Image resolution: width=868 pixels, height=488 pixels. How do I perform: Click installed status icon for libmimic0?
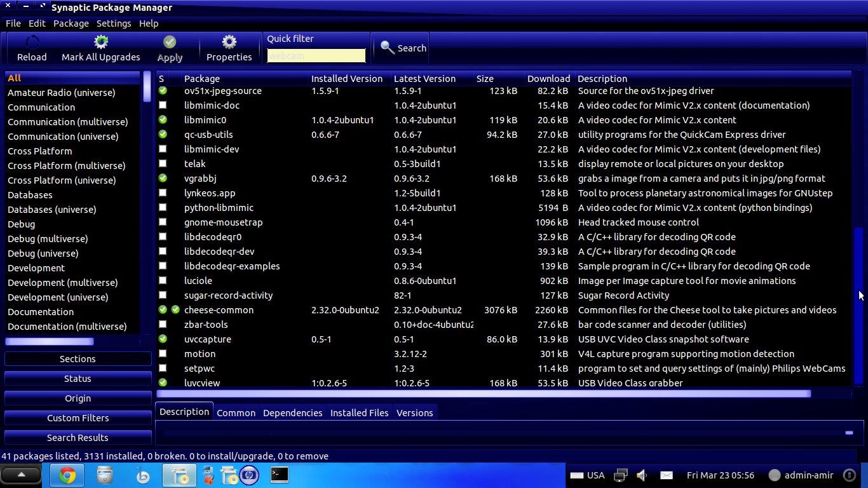coord(163,119)
